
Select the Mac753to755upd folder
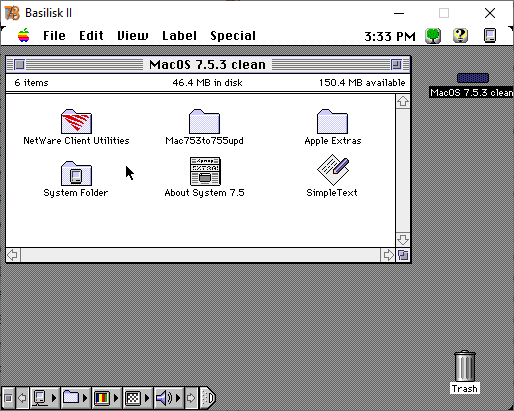point(204,122)
